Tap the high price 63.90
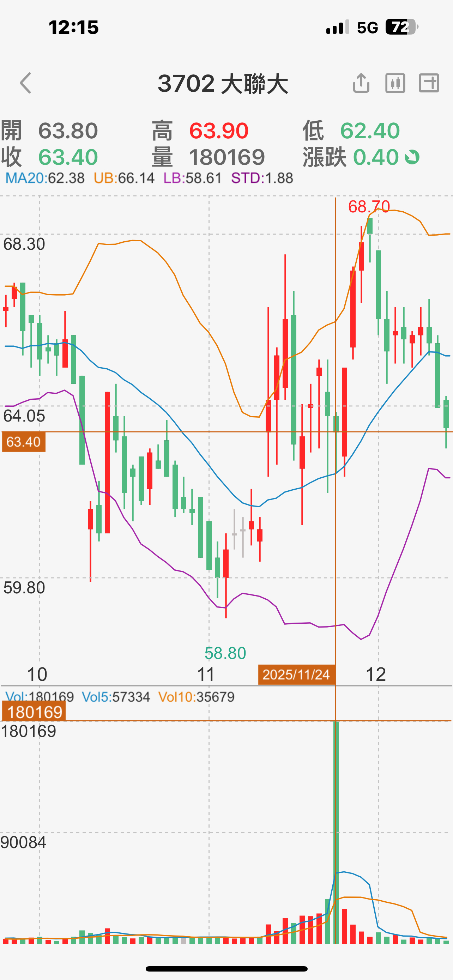Viewport: 453px width, 980px height. click(x=219, y=131)
